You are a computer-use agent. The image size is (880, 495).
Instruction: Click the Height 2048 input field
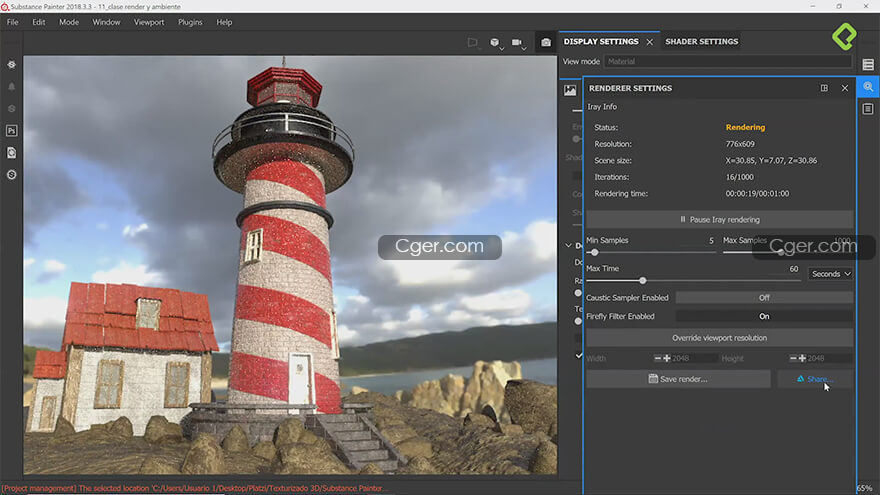tap(829, 358)
